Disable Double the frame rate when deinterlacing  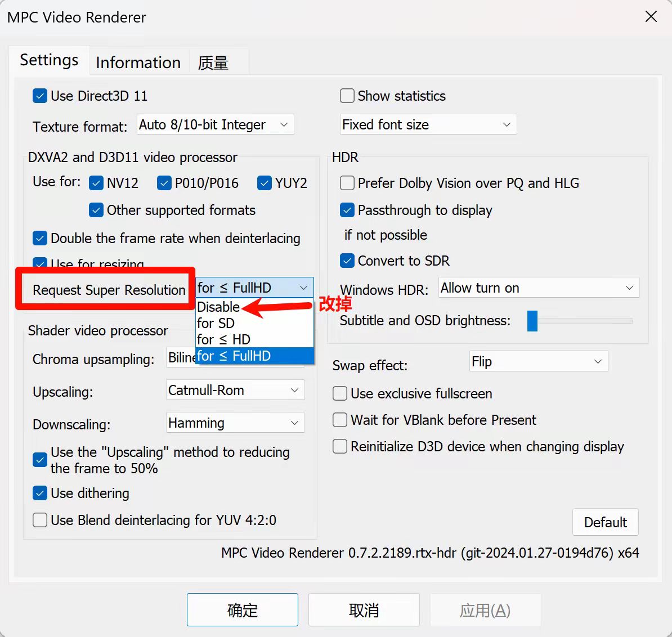click(x=39, y=238)
